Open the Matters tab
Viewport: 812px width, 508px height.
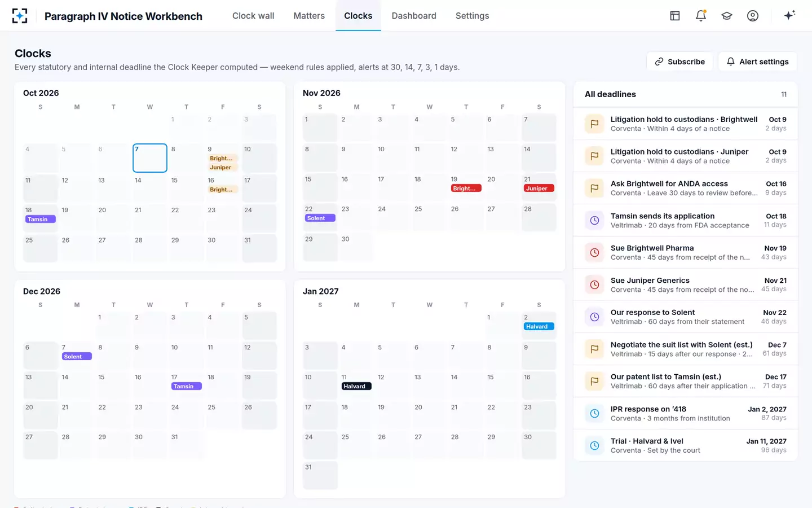[x=309, y=16]
